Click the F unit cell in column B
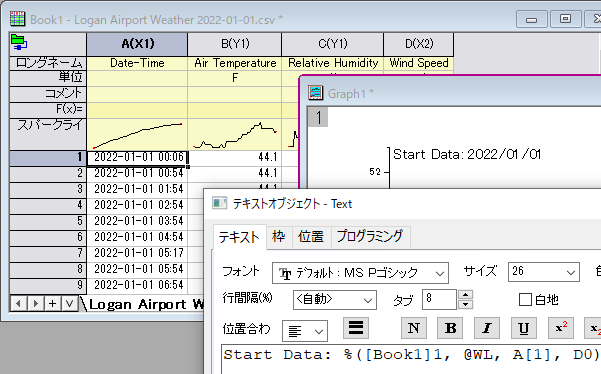 [x=235, y=78]
